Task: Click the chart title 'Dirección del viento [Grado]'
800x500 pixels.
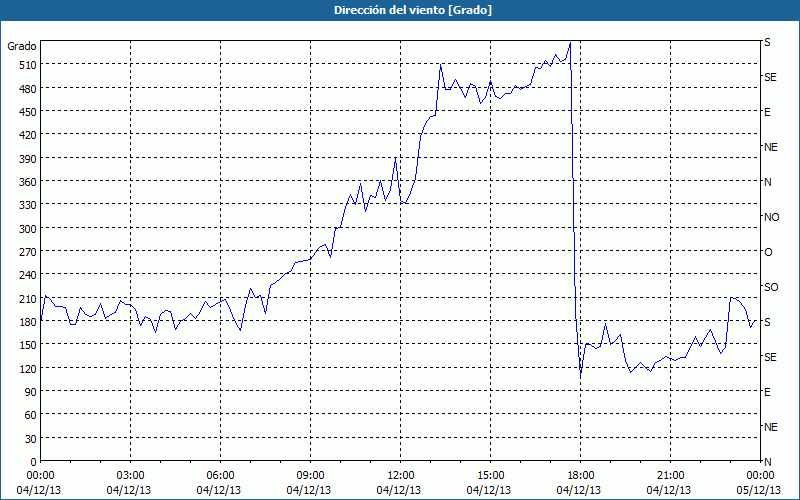Action: click(x=413, y=10)
